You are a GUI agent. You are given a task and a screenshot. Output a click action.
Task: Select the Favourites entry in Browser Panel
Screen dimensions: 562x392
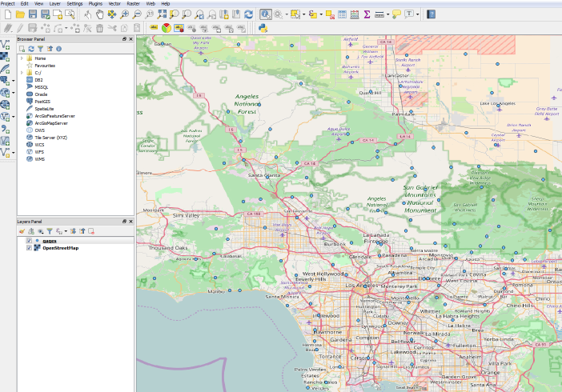pyautogui.click(x=45, y=66)
